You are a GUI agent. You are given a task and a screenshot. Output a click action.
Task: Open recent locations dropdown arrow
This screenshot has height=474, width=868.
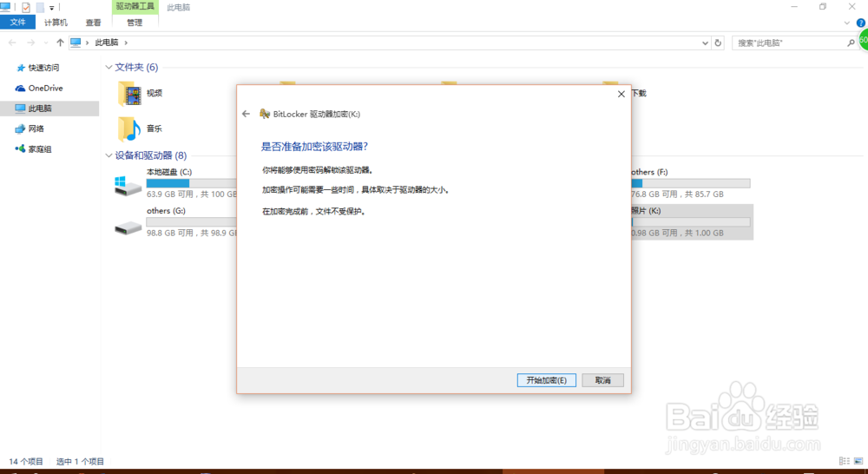click(45, 43)
